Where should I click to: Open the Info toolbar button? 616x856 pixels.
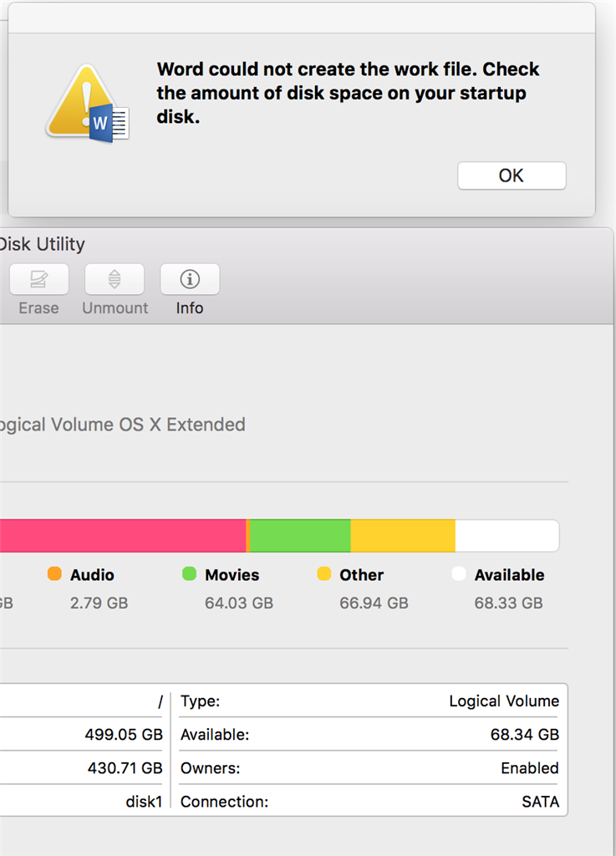tap(190, 279)
